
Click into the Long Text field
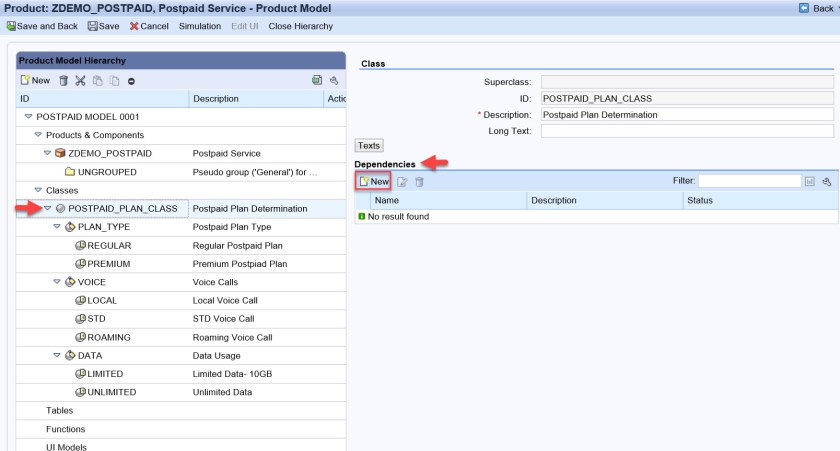click(687, 131)
